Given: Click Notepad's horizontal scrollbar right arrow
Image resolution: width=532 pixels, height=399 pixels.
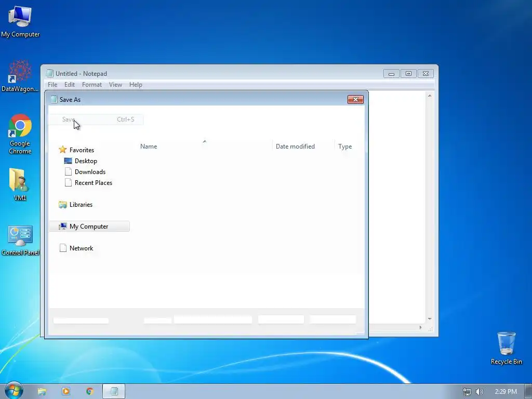Looking at the screenshot, I should tap(421, 327).
